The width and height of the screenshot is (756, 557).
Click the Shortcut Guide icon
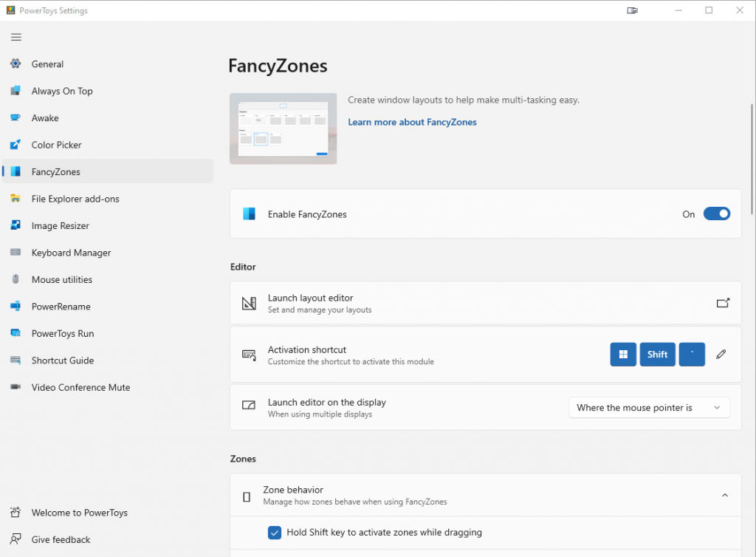16,360
